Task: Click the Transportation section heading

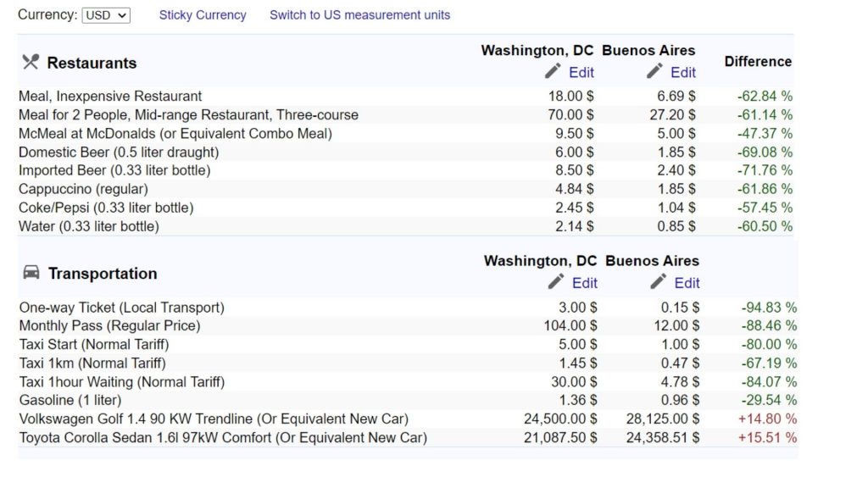Action: (103, 274)
